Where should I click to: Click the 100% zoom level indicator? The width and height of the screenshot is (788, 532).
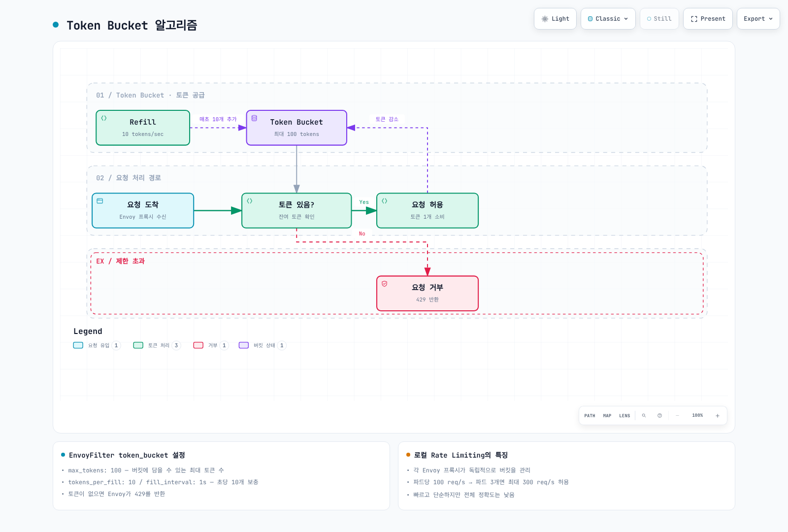click(x=697, y=416)
